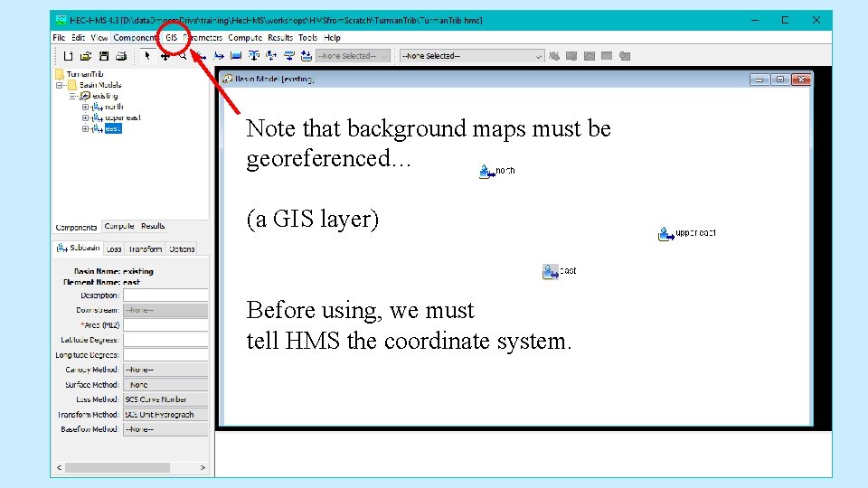Viewport: 868px width, 488px height.
Task: Click the Element Summary Table toolbar icon
Action: [x=607, y=56]
